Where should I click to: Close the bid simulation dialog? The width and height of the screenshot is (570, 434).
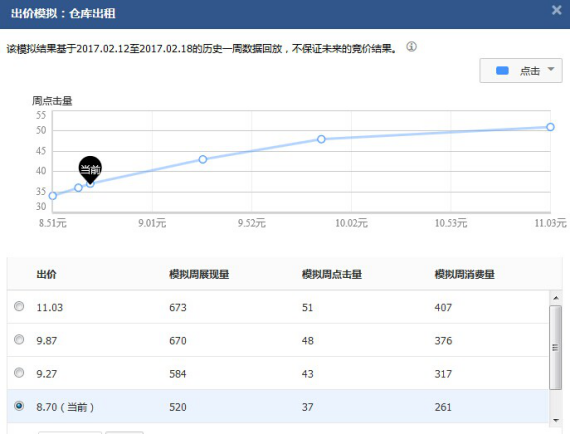556,10
